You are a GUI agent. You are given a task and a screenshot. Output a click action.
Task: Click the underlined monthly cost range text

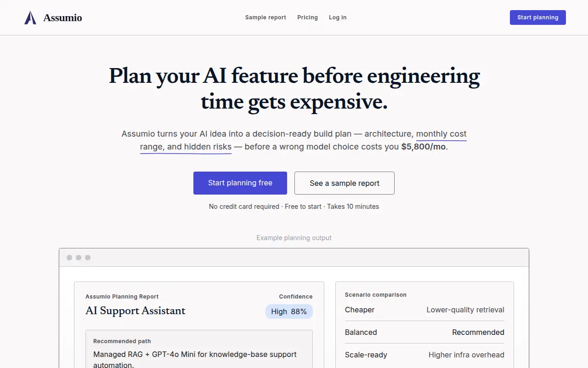(x=303, y=140)
